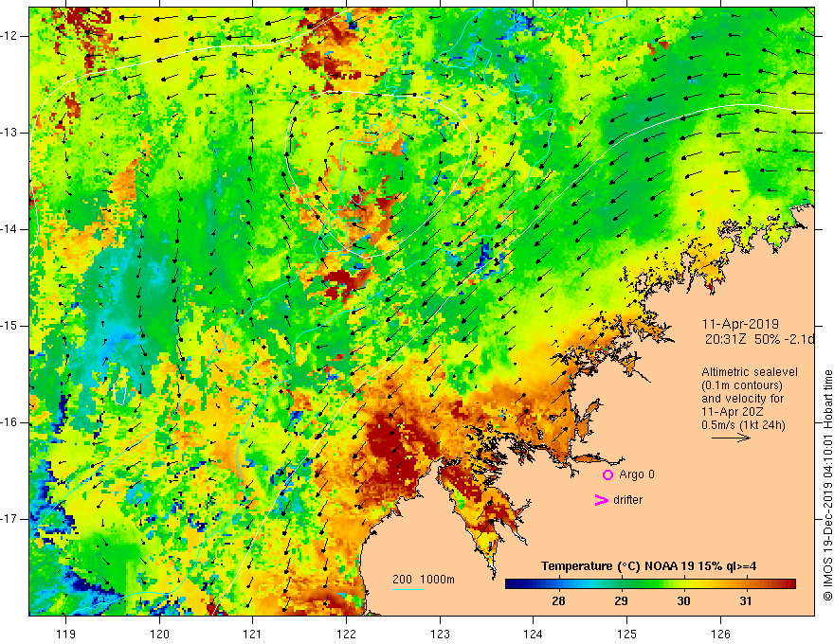Screen dimensions: 834x644
Task: Click the 'and velocity for' text
Action: click(742, 399)
